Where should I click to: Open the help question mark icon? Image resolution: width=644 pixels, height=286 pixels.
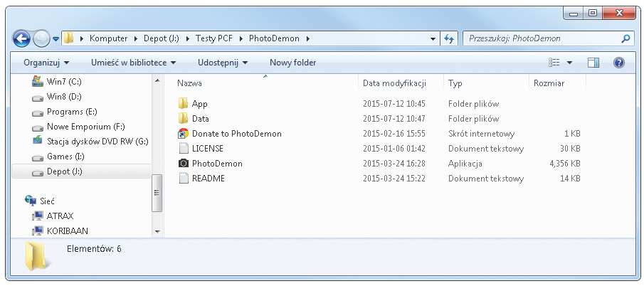(618, 63)
